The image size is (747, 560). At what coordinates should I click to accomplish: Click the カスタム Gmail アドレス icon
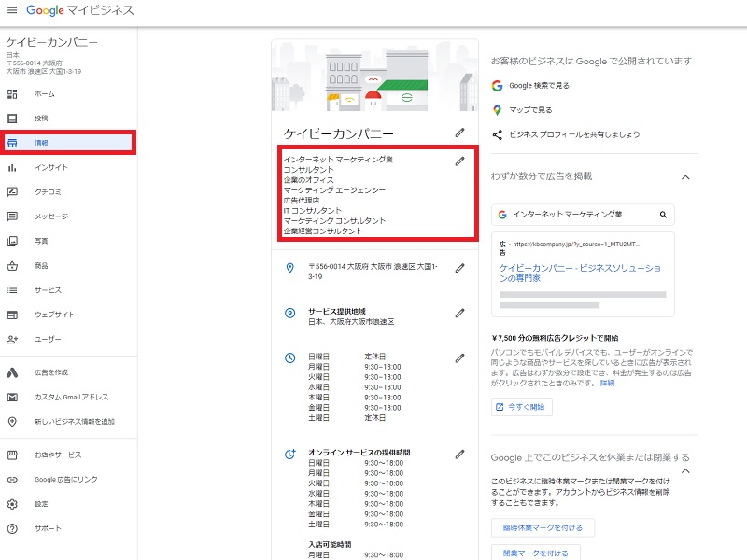(x=12, y=397)
